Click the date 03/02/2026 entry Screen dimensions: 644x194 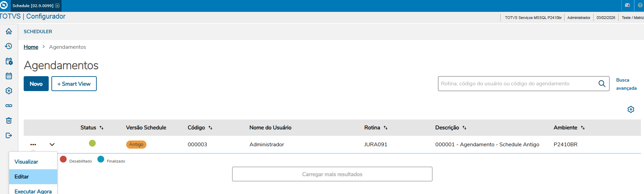(x=606, y=18)
